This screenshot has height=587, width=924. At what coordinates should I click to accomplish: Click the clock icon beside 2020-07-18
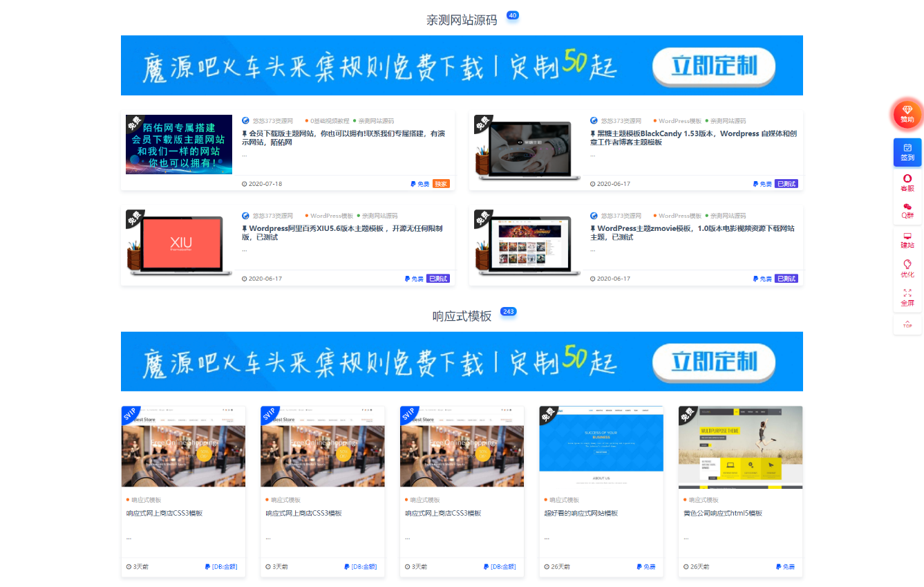pos(243,183)
